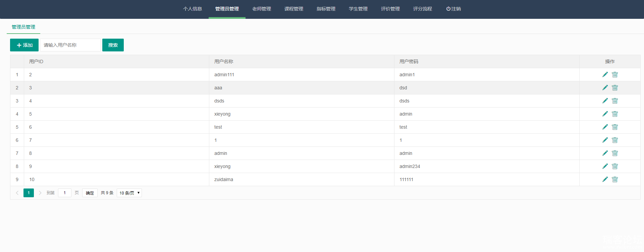Go to next page arrow

(x=40, y=193)
